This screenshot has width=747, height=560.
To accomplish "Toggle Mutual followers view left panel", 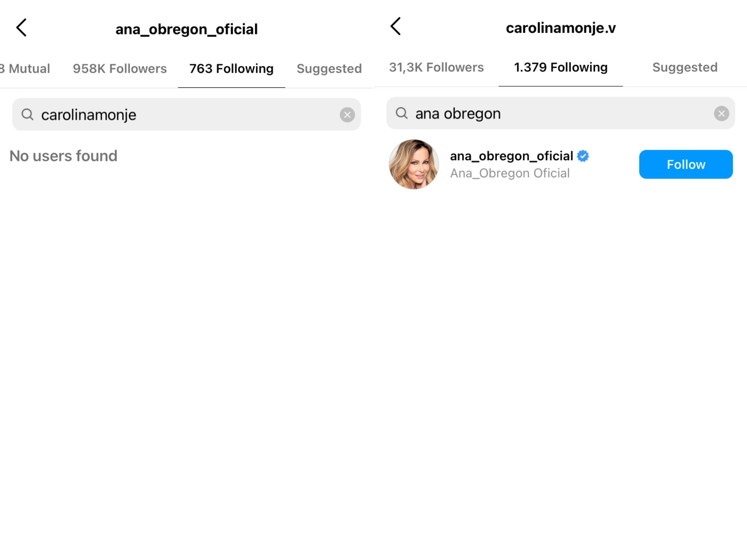I will click(25, 67).
